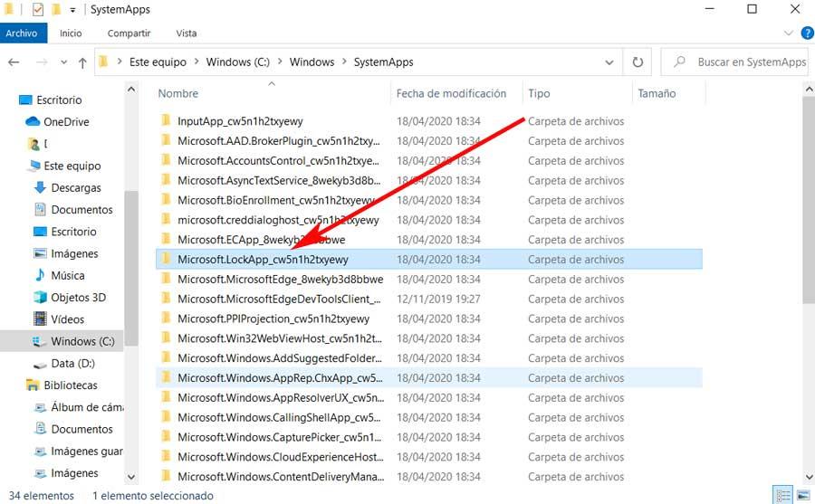The width and height of the screenshot is (815, 504).
Task: Select Microsoft.MicrosoftEdge_8wekyb3d8bbwe folder
Action: pos(429,279)
